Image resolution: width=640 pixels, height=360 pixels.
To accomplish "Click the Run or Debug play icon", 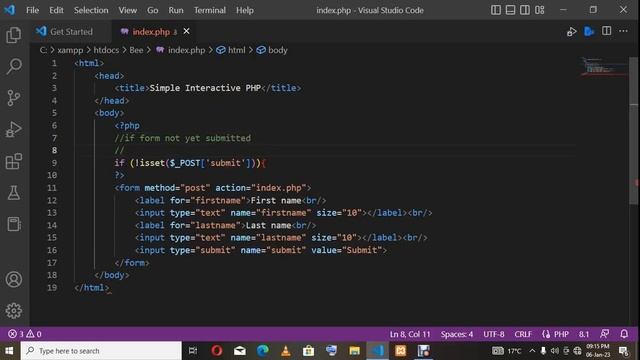I will click(571, 31).
